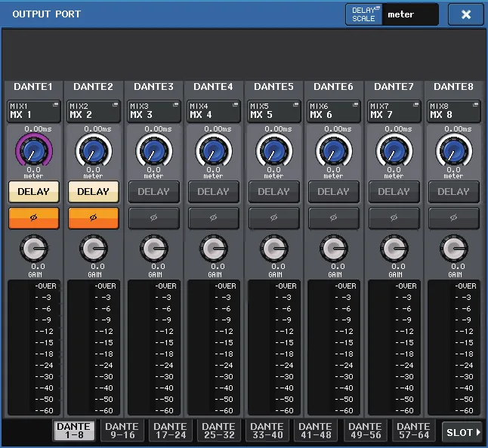Click the DANTE5 port name label
Image resolution: width=488 pixels, height=448 pixels.
[x=273, y=87]
